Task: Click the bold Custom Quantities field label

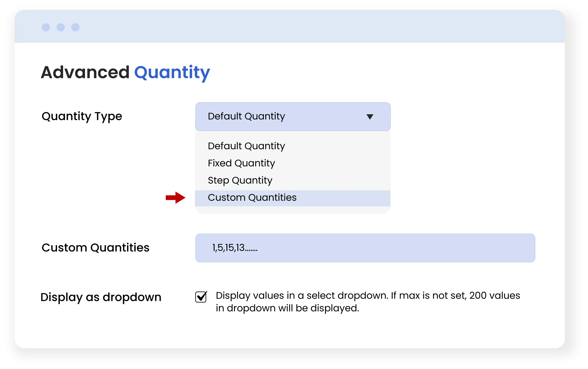Action: [x=95, y=247]
